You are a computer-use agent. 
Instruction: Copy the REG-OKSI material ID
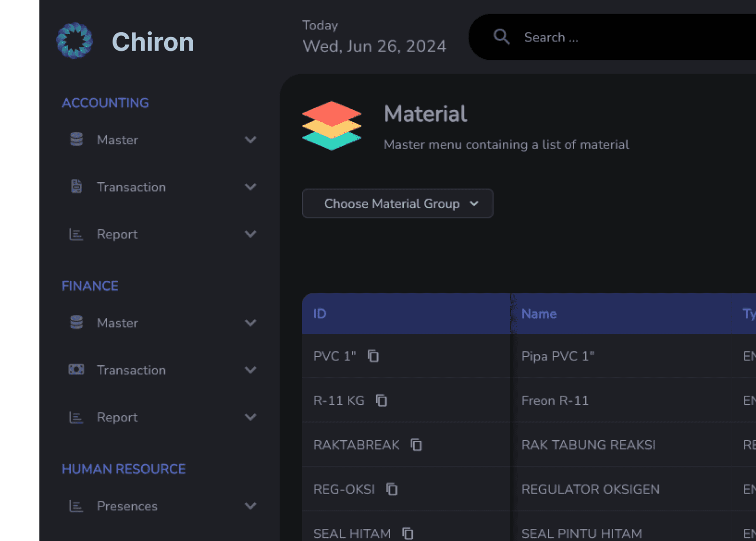pyautogui.click(x=392, y=489)
